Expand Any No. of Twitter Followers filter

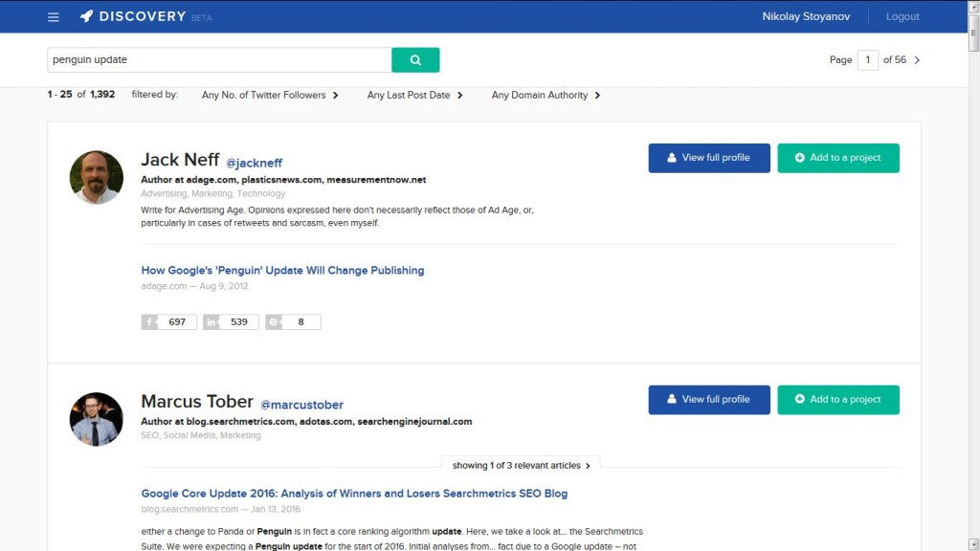(270, 96)
